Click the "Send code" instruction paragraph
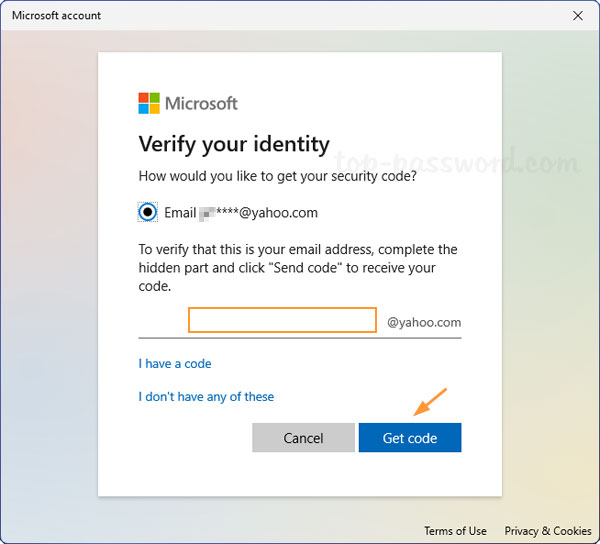 click(x=298, y=268)
